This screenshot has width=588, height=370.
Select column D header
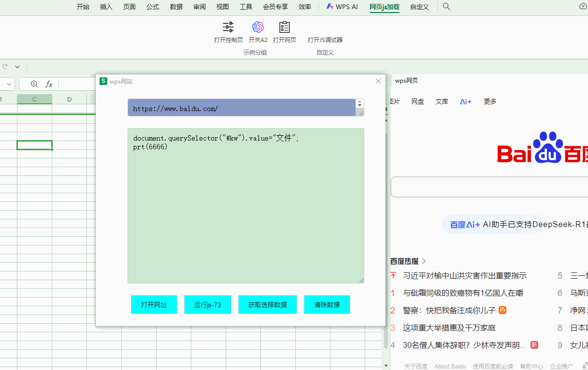70,99
